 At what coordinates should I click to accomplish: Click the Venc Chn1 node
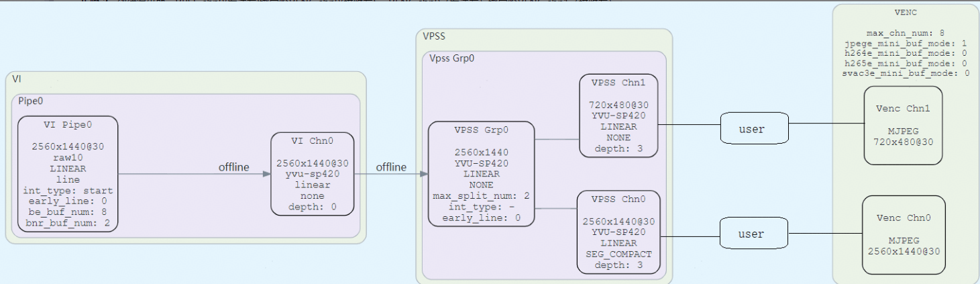904,125
